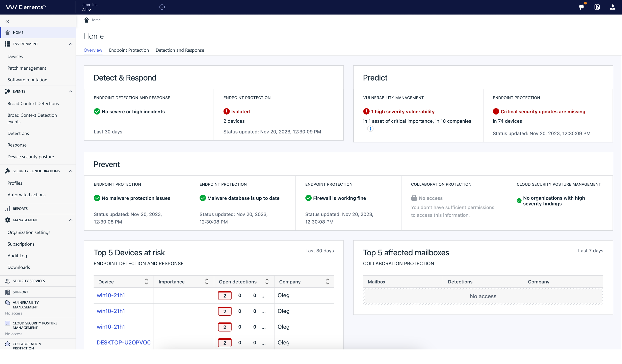The height and width of the screenshot is (364, 622).
Task: Click the Support icon in sidebar
Action: pyautogui.click(x=8, y=292)
